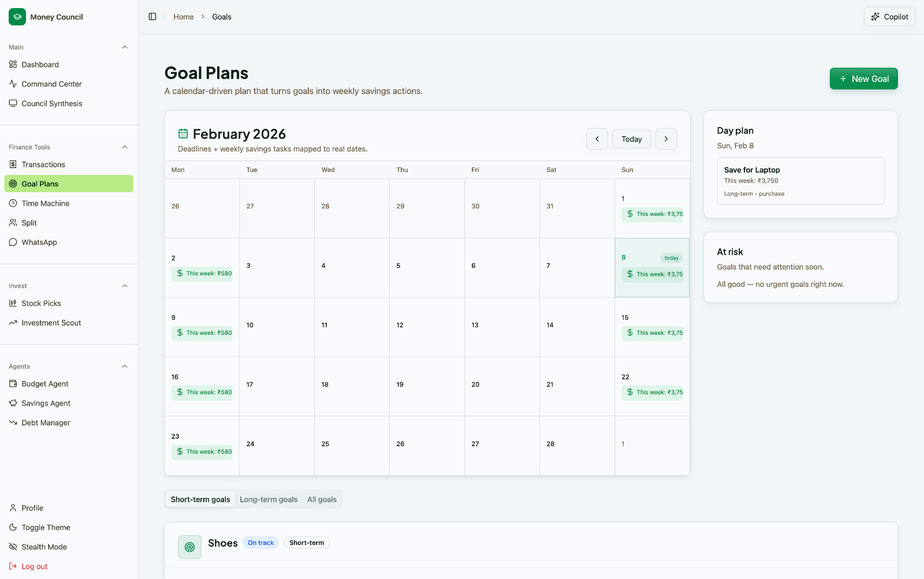The width and height of the screenshot is (924, 579).
Task: Open the Copilot assistant
Action: (x=889, y=17)
